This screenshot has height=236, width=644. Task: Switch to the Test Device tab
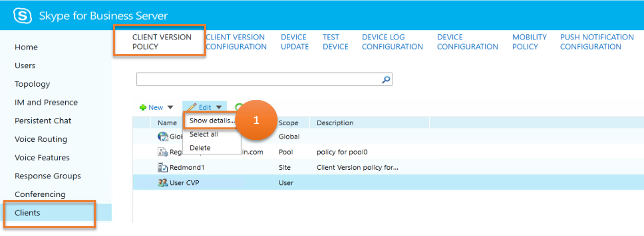[x=335, y=42]
